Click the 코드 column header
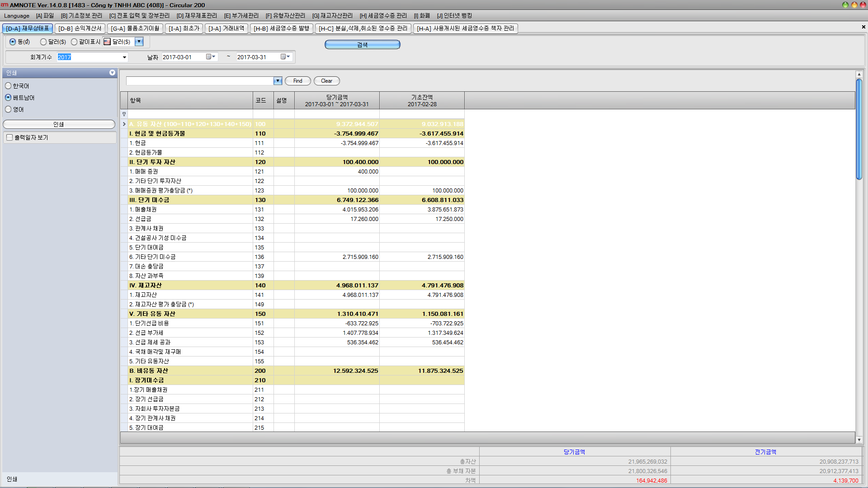This screenshot has height=488, width=868. click(261, 100)
